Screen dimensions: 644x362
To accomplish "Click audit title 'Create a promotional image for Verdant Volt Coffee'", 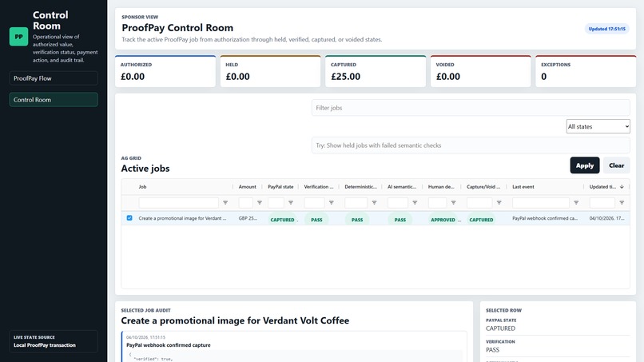I will [x=235, y=320].
